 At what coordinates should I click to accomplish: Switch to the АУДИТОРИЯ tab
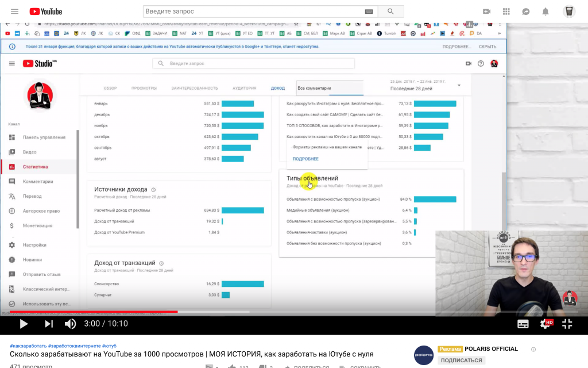coord(245,88)
